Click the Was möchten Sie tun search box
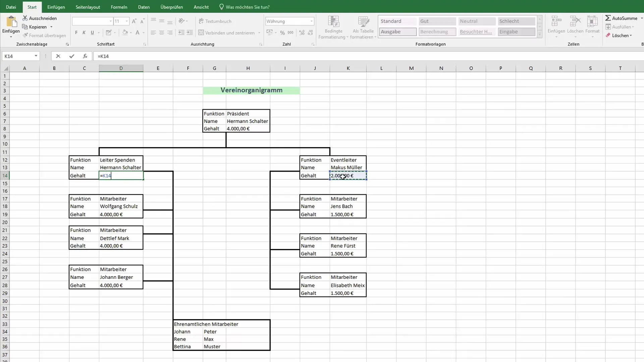This screenshot has width=644, height=362. [245, 7]
